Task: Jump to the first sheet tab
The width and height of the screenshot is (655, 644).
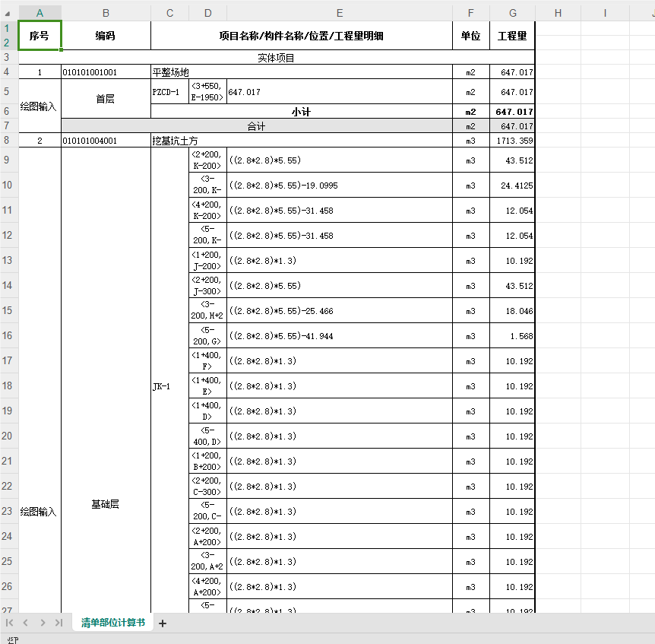Action: [9, 623]
